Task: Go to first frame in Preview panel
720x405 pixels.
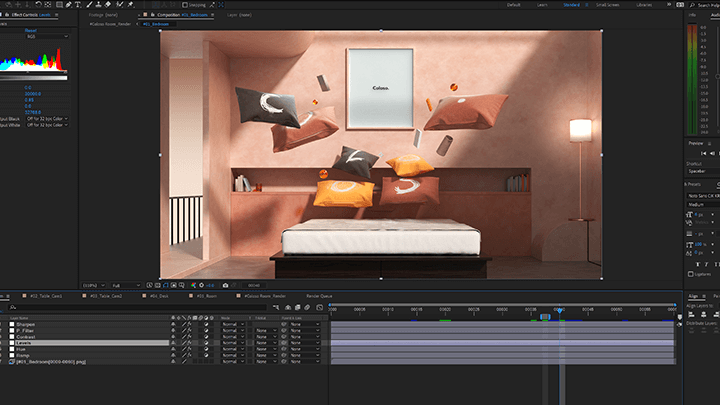Action: [x=703, y=153]
